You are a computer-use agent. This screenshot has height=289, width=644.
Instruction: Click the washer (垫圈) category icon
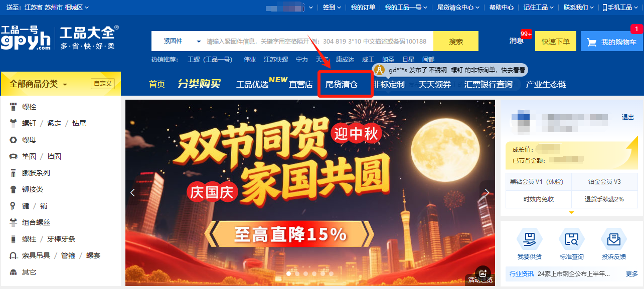[x=13, y=156]
